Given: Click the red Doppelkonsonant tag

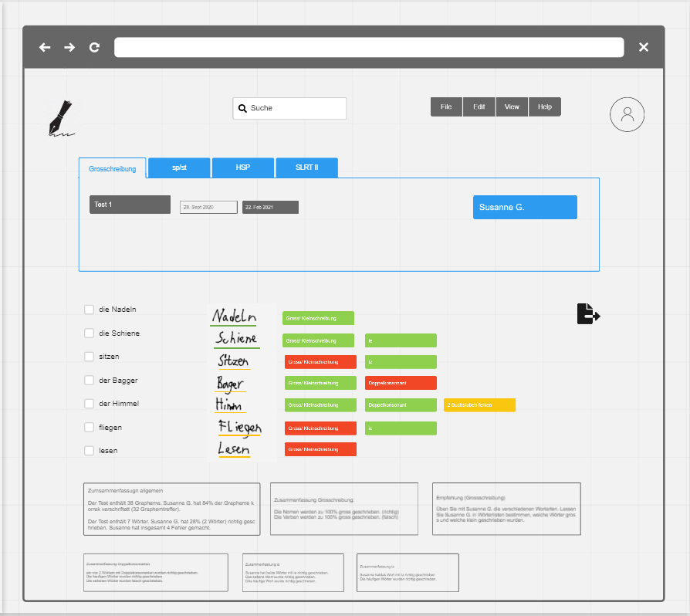Looking at the screenshot, I should (401, 383).
